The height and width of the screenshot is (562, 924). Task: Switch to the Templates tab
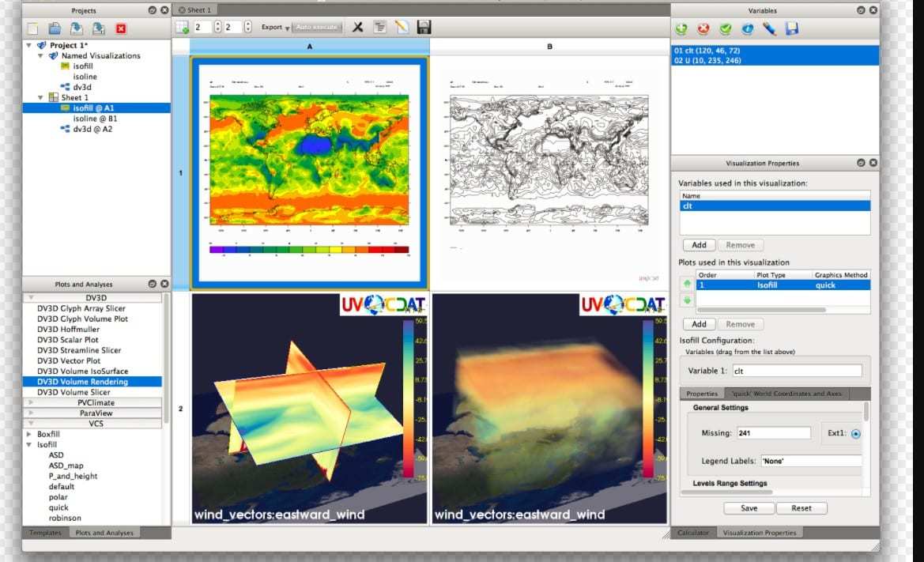coord(45,533)
